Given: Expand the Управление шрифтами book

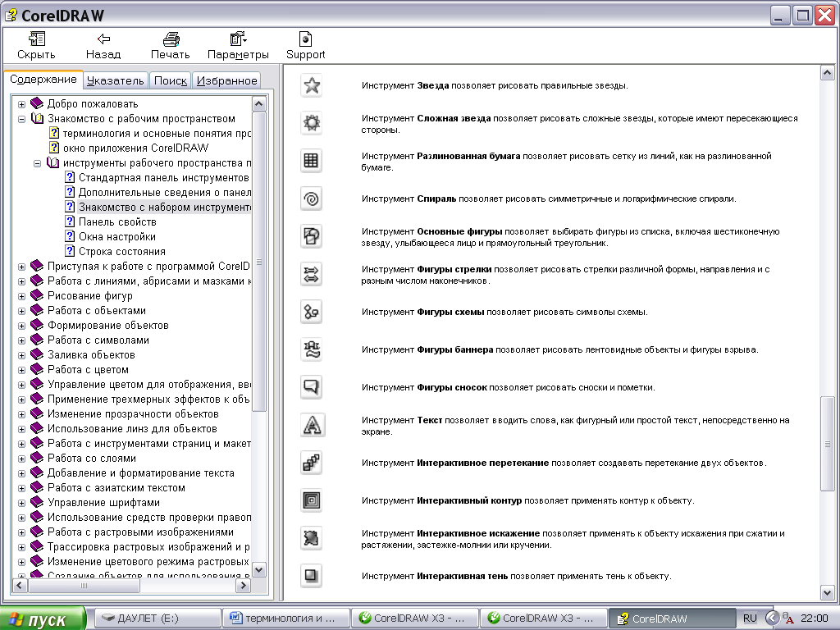Looking at the screenshot, I should pyautogui.click(x=21, y=503).
